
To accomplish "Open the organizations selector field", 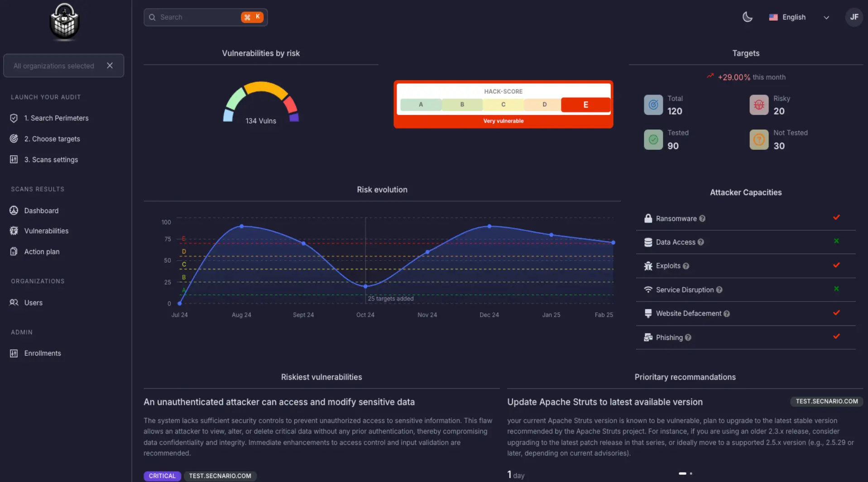I will pyautogui.click(x=54, y=66).
